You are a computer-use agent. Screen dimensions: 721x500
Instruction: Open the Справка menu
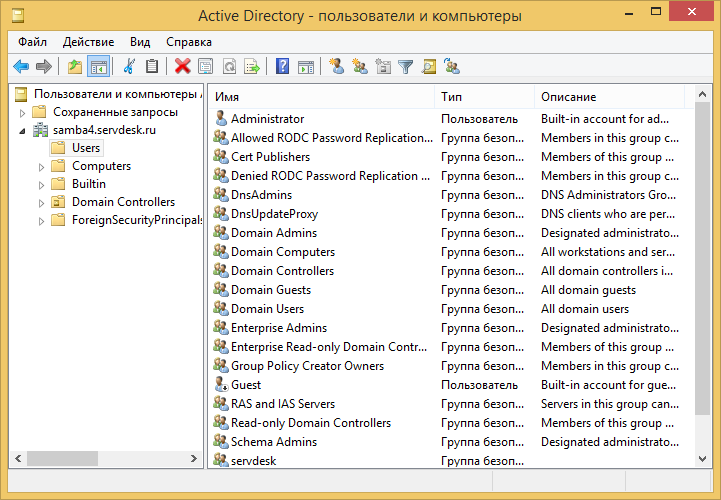pos(189,42)
